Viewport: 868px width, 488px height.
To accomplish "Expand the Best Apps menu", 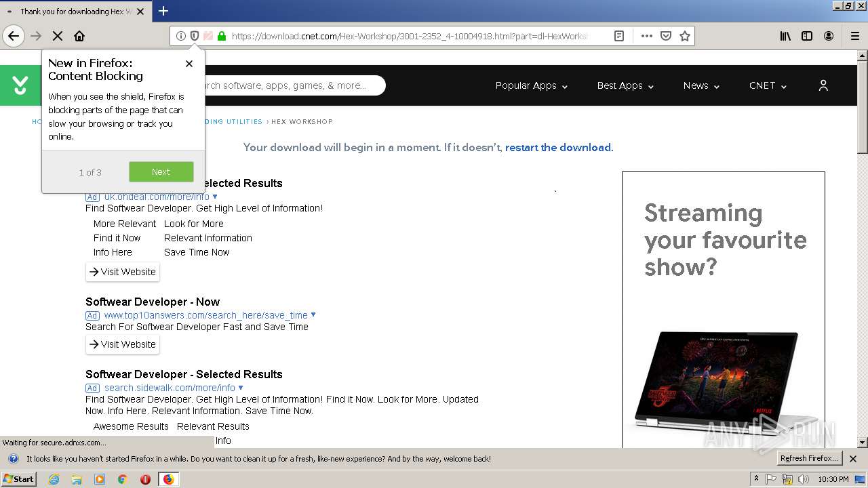I will 625,85.
